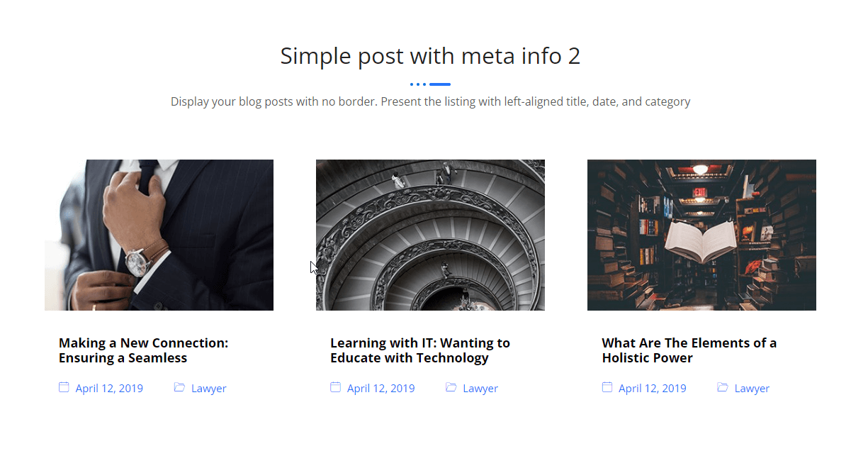Select Lawyer category under Holistic Power post

click(751, 389)
